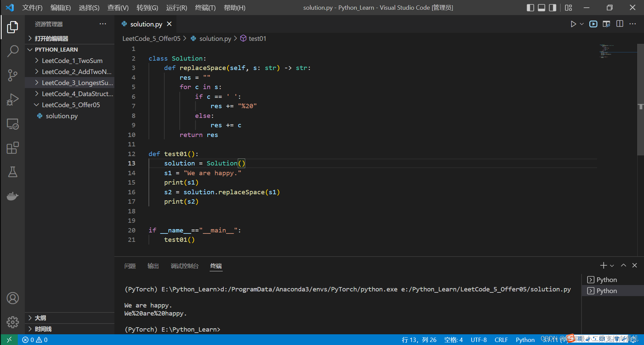Open the Source Control view icon

pyautogui.click(x=12, y=75)
